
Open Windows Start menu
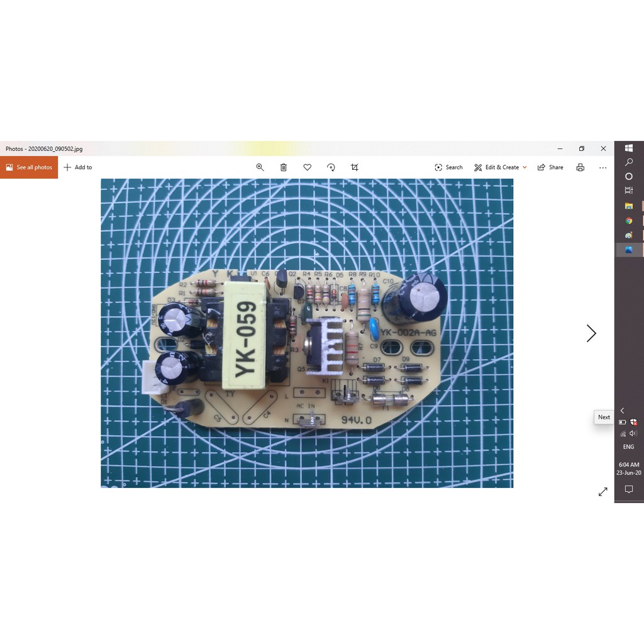point(628,148)
